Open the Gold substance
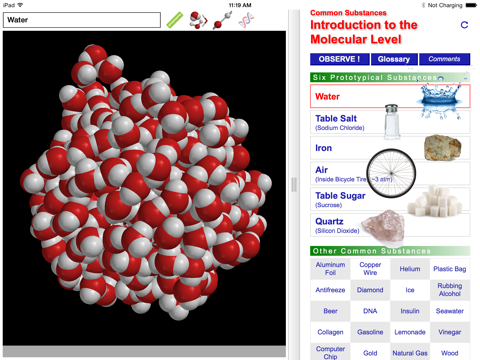 (370, 353)
